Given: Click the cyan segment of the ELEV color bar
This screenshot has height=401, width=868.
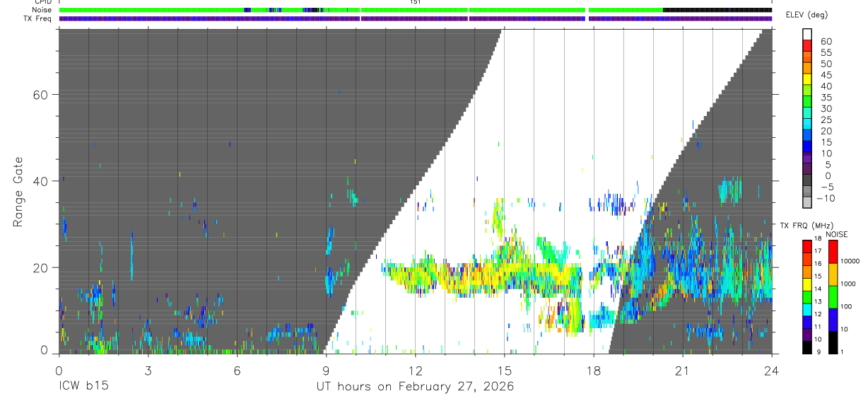Looking at the screenshot, I should pos(807,124).
